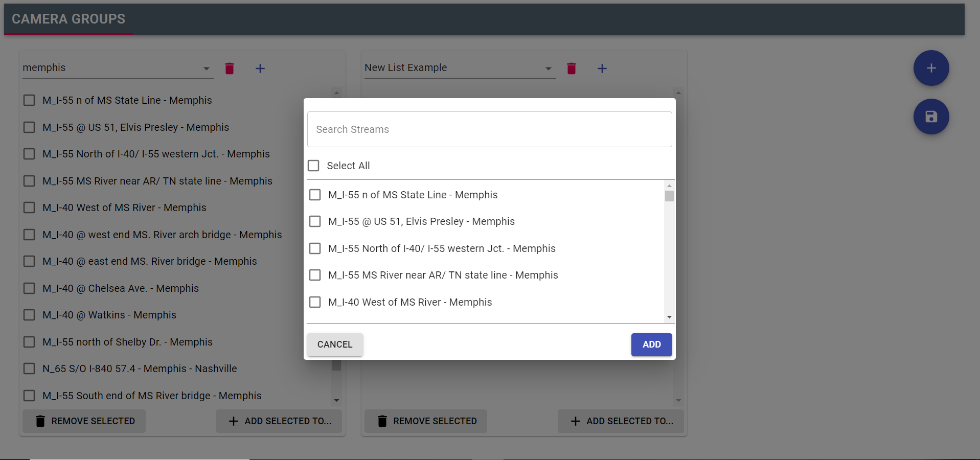The width and height of the screenshot is (980, 460).
Task: Click ADD SELECTED TO... under memphis list
Action: coord(279,421)
